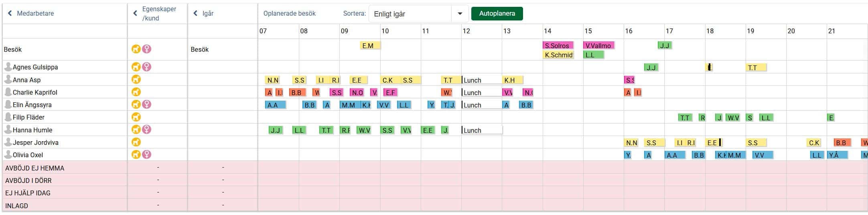Collapse the Egenskaper/kund column using its chevron

(135, 13)
